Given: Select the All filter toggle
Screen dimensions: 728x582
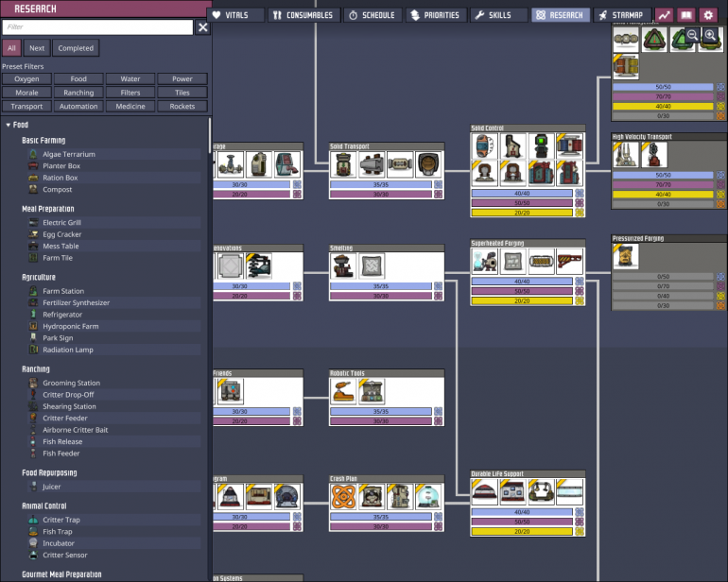Looking at the screenshot, I should [x=11, y=48].
